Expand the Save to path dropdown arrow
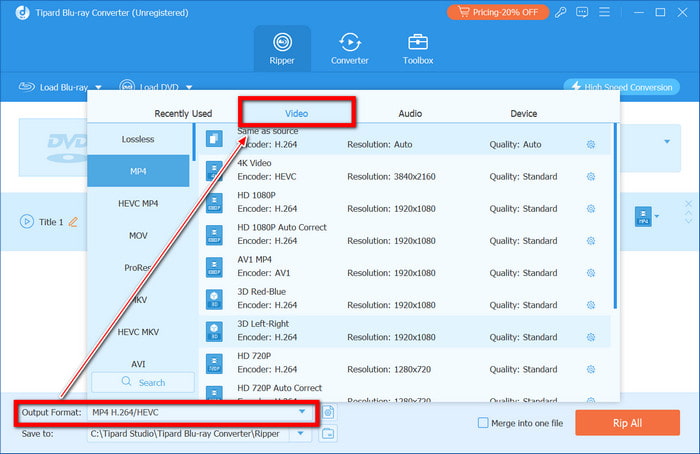The width and height of the screenshot is (700, 454). tap(300, 433)
